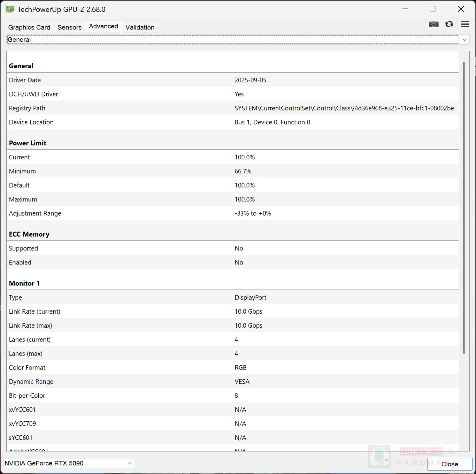Screen dimensions: 476x474
Task: Open the hamburger menu icon
Action: pyautogui.click(x=465, y=24)
